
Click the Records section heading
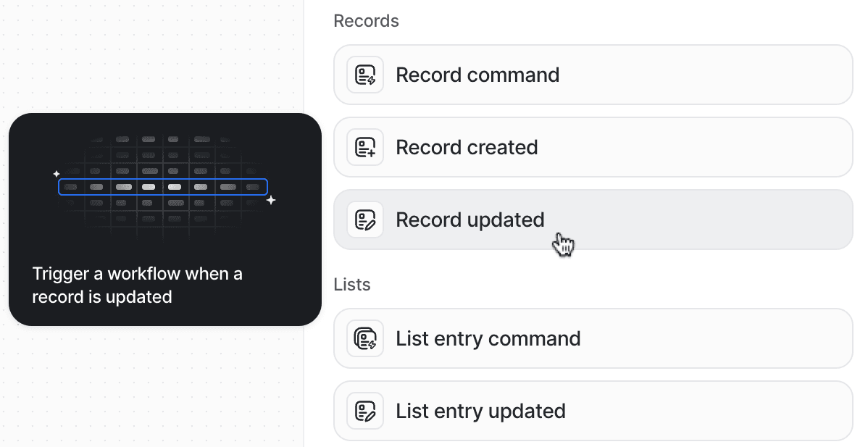pos(366,20)
